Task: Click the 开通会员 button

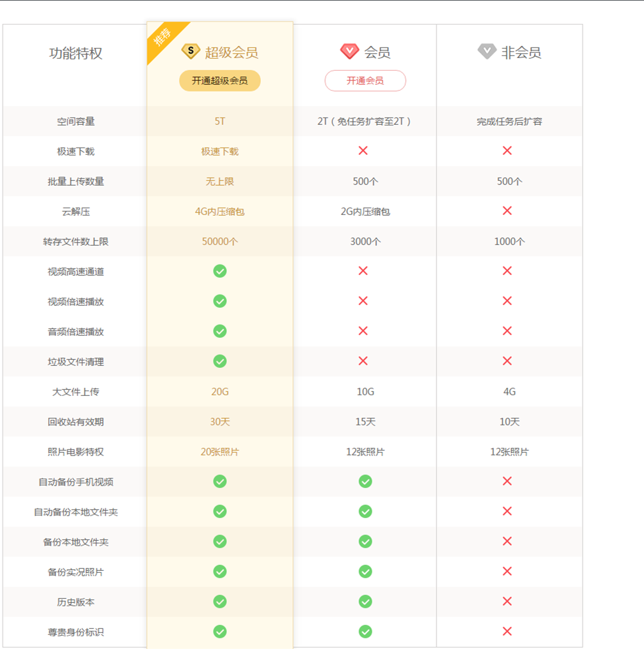Action: (365, 81)
